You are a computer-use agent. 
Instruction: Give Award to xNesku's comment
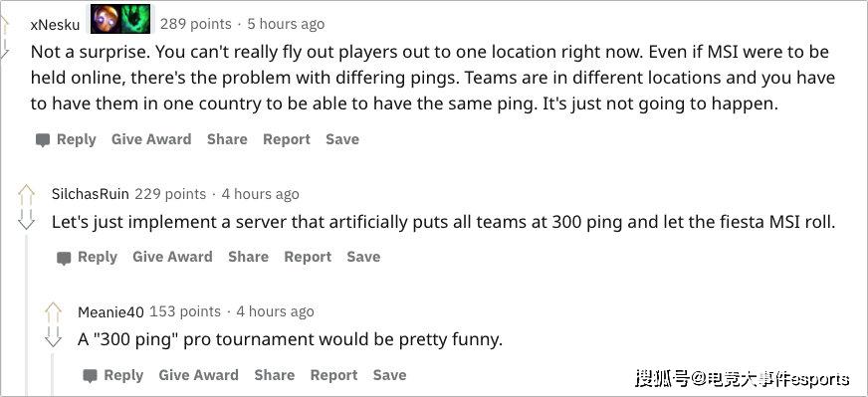(x=151, y=139)
